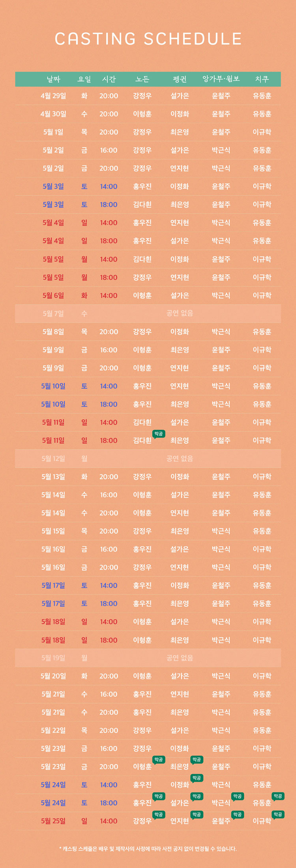This screenshot has height=868, width=296.
Task: Click the schedule change notice footnote text
Action: point(148,849)
